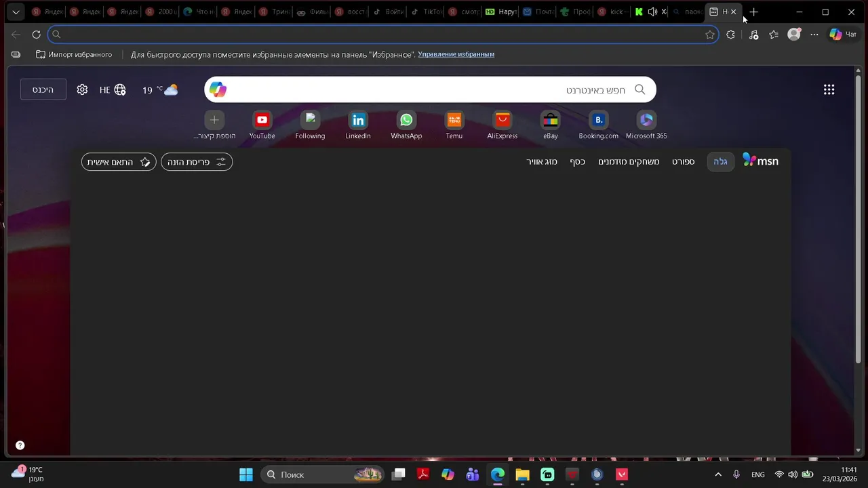Open פריסת הזנה feed layout button
This screenshot has width=868, height=488.
tap(197, 162)
